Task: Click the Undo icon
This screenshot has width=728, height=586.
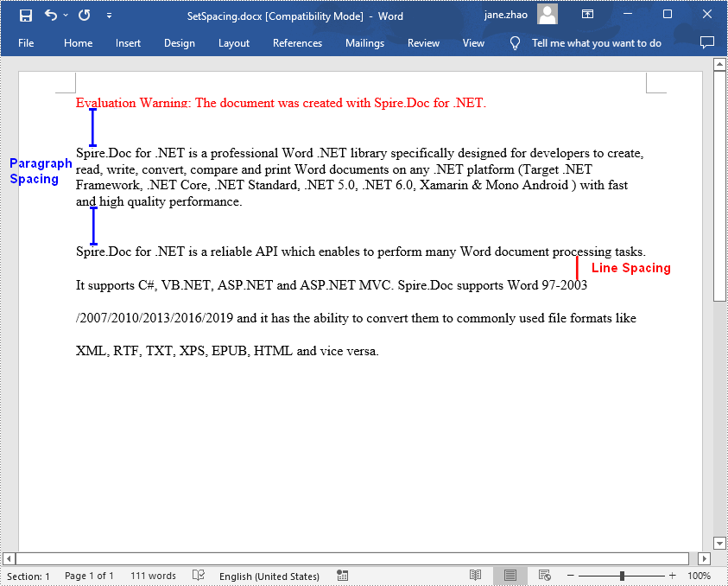Action: (x=50, y=14)
